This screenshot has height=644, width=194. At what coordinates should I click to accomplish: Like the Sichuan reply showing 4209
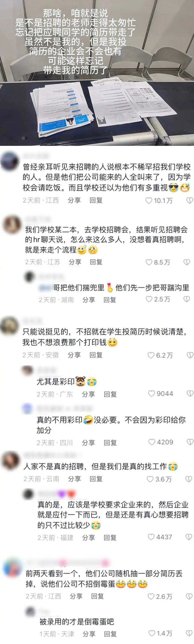point(152,442)
